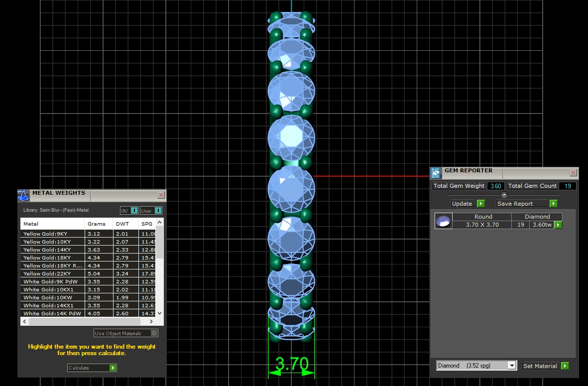588x386 pixels.
Task: Select the Yellow Gold:18KY R... row
Action: 88,265
